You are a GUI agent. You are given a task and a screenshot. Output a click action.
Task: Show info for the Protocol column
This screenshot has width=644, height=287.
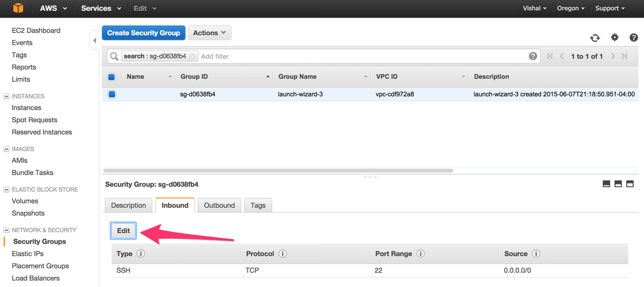click(x=282, y=254)
